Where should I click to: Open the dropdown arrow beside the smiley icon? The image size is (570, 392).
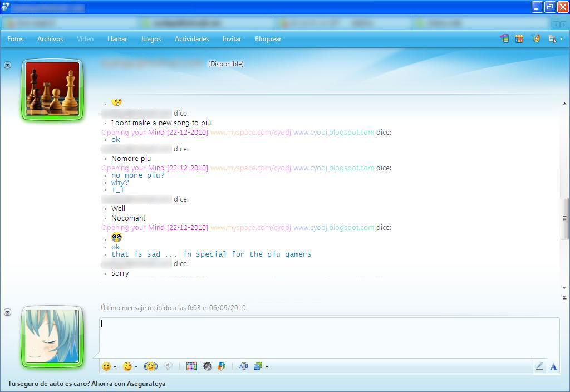(115, 367)
